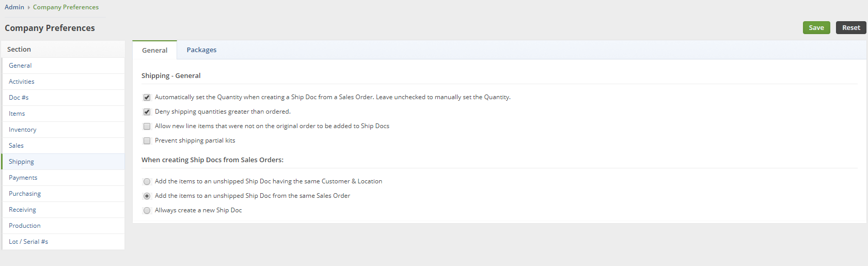
Task: Choose same Sales Order radio option
Action: point(147,196)
